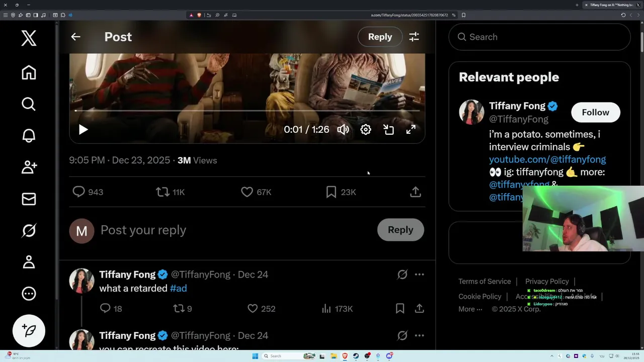644x362 pixels.
Task: Click the X logo in the sidebar
Action: (29, 38)
